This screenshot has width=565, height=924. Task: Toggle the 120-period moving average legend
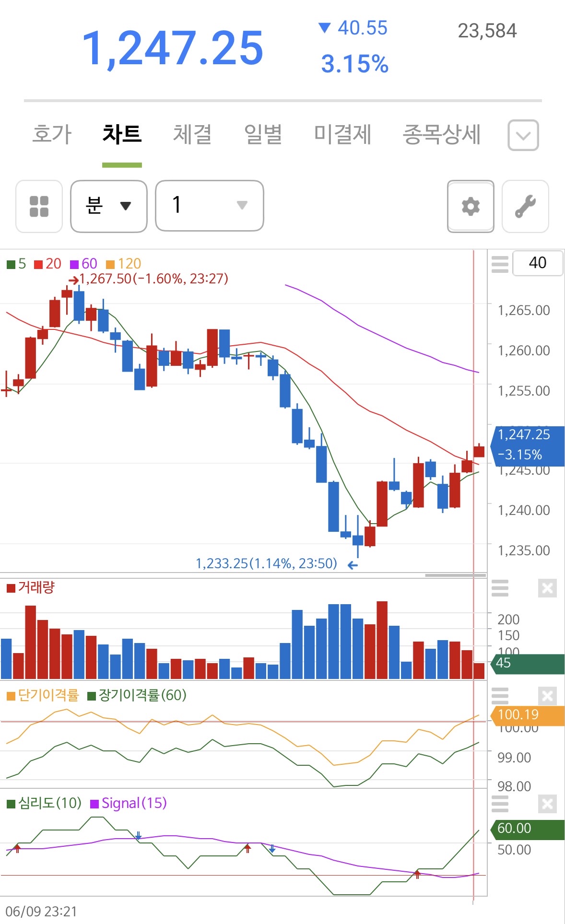(x=123, y=264)
